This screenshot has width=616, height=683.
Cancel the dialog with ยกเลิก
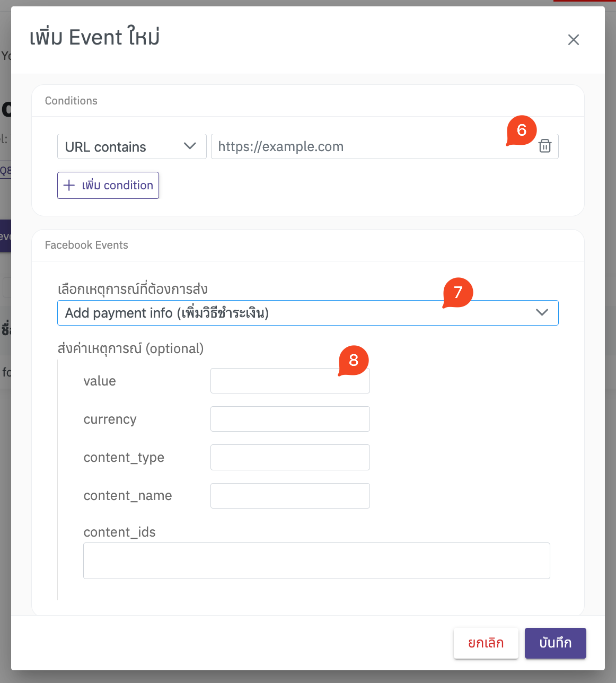click(486, 643)
